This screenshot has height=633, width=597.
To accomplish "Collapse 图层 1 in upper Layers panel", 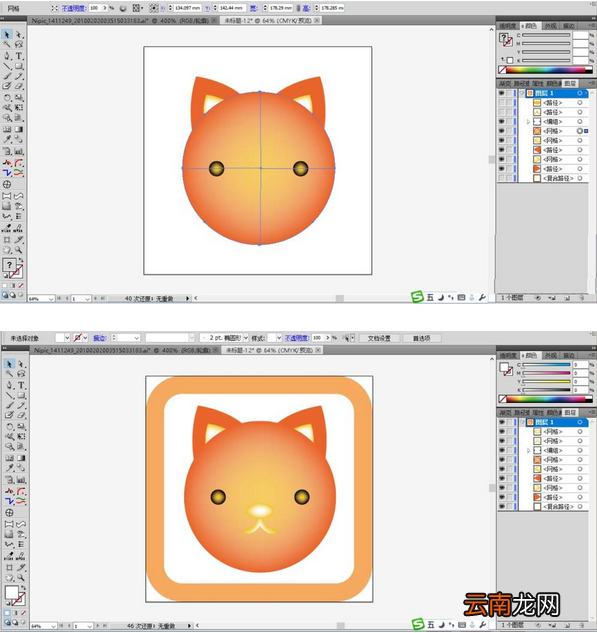I will pyautogui.click(x=522, y=93).
